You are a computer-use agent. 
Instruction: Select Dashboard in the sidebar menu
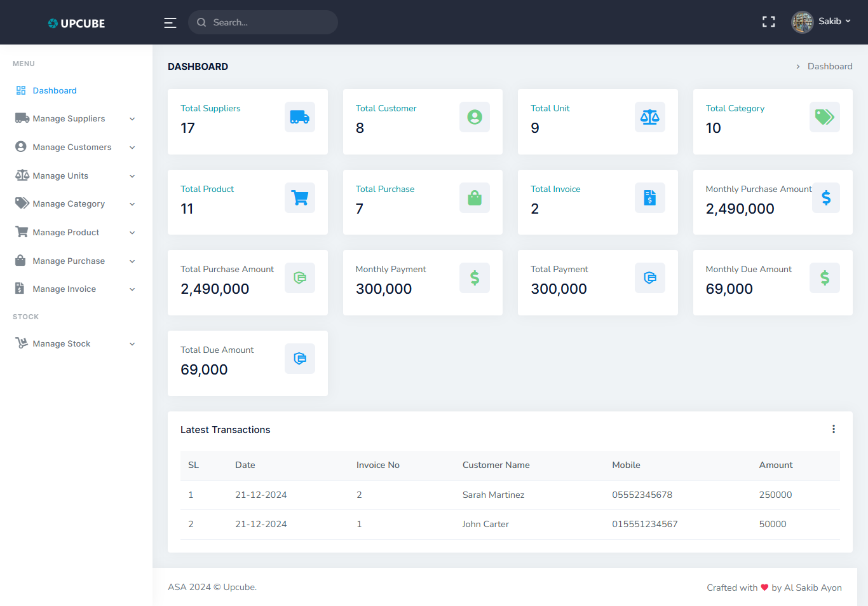(x=55, y=91)
